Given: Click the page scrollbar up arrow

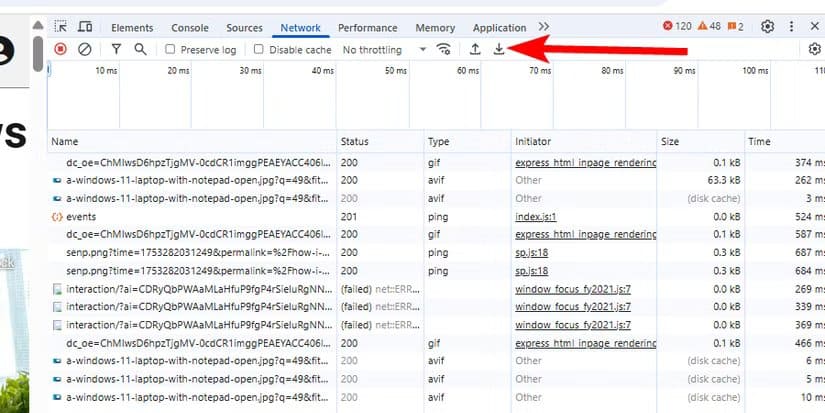Looking at the screenshot, I should pos(38,25).
